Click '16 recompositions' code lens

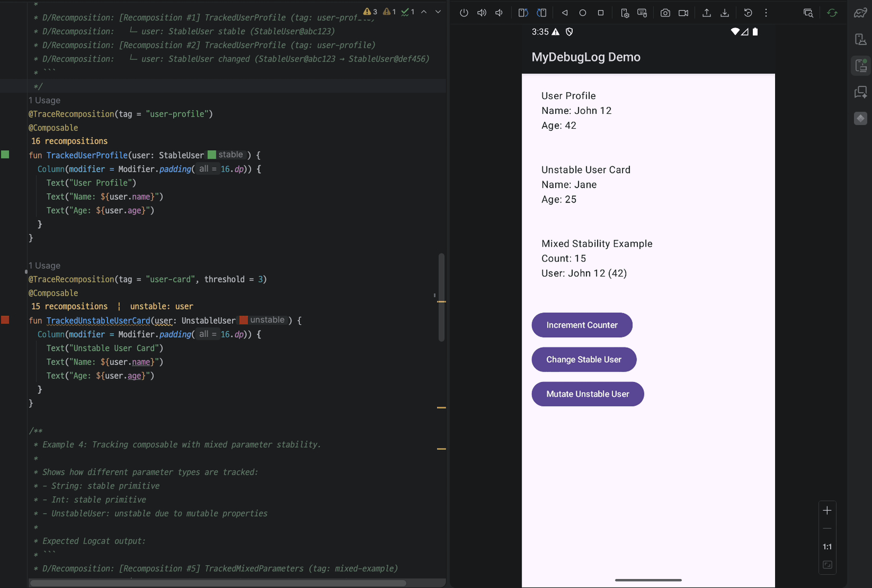coord(69,141)
